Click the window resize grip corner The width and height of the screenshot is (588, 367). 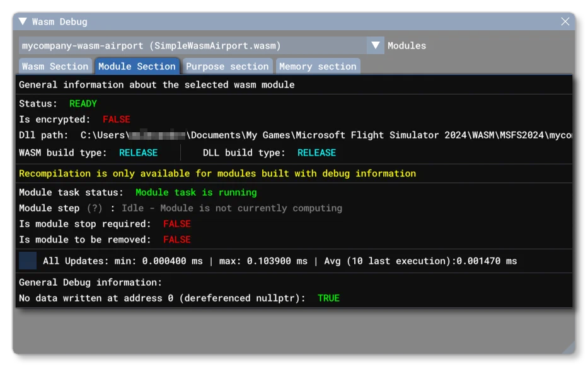568,348
